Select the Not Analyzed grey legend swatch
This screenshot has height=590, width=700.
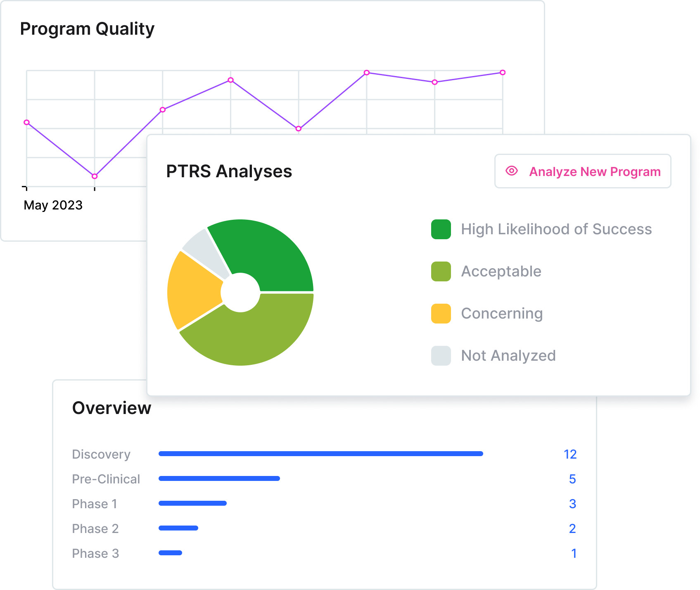pyautogui.click(x=441, y=356)
